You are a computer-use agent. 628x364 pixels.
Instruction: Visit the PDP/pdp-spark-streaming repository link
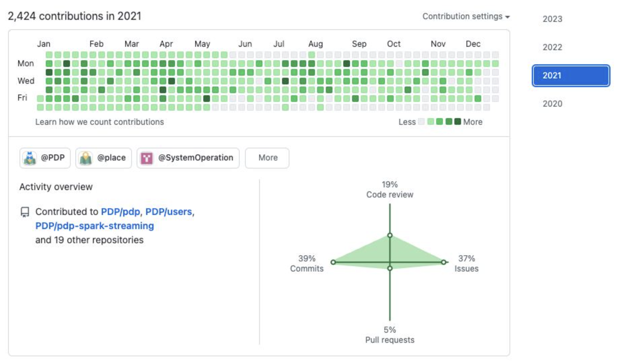click(95, 226)
